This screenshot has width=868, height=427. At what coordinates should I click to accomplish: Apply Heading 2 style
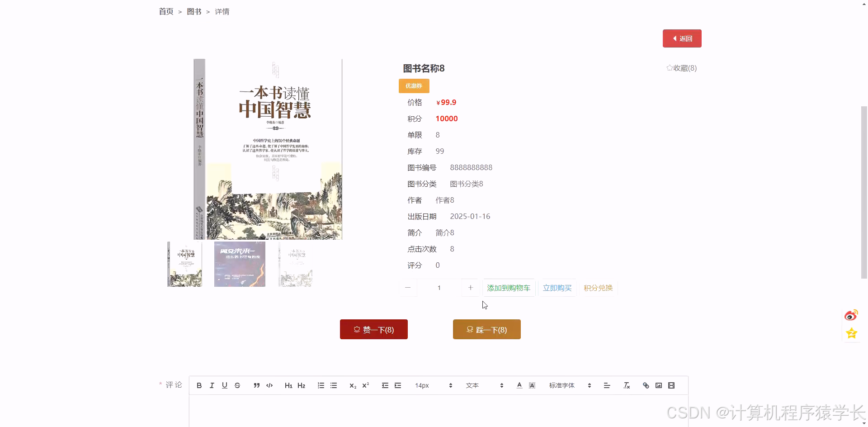click(301, 385)
